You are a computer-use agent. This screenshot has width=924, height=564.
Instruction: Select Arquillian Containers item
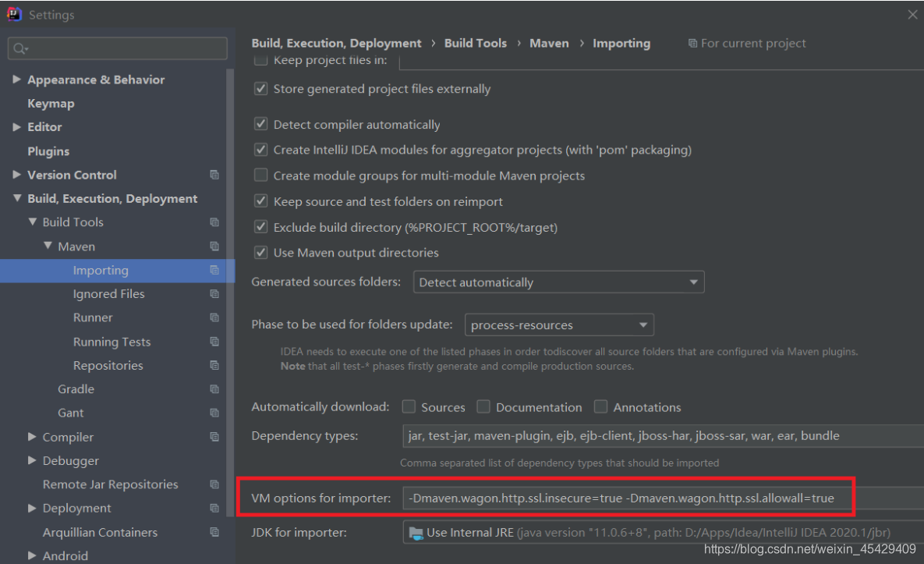coord(100,532)
